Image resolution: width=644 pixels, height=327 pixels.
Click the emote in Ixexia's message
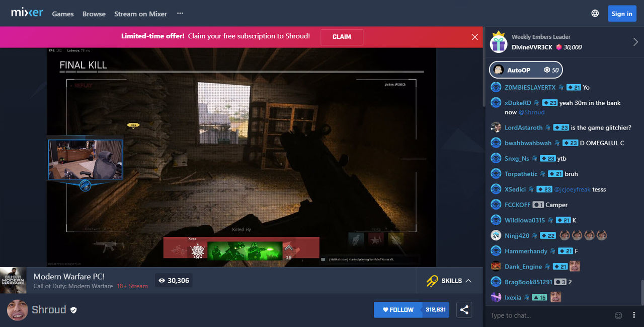click(555, 297)
